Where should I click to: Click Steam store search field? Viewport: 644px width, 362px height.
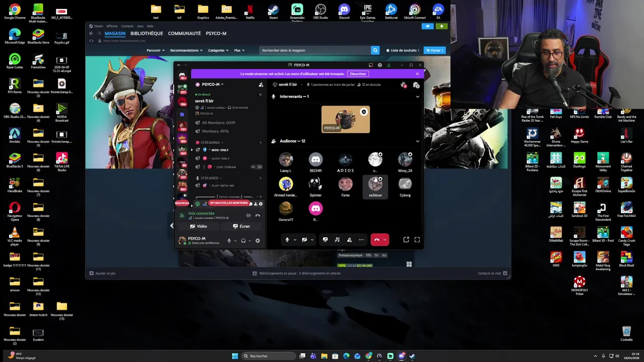[315, 50]
